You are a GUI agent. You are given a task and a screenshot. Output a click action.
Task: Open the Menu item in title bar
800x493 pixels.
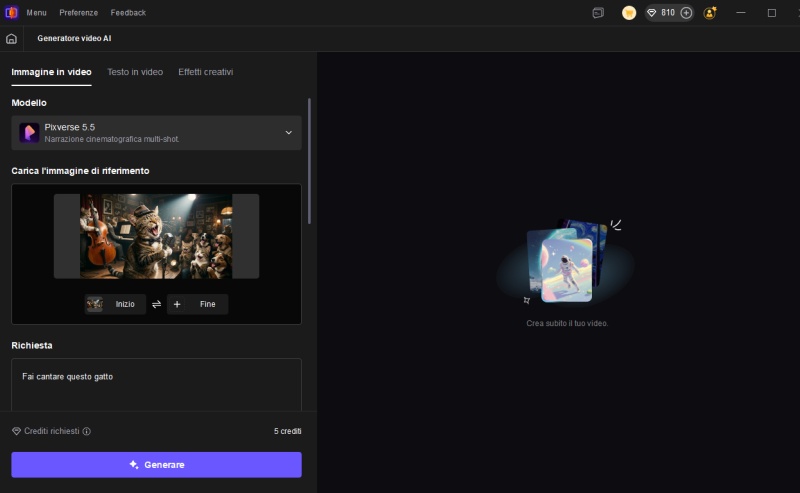pos(36,13)
